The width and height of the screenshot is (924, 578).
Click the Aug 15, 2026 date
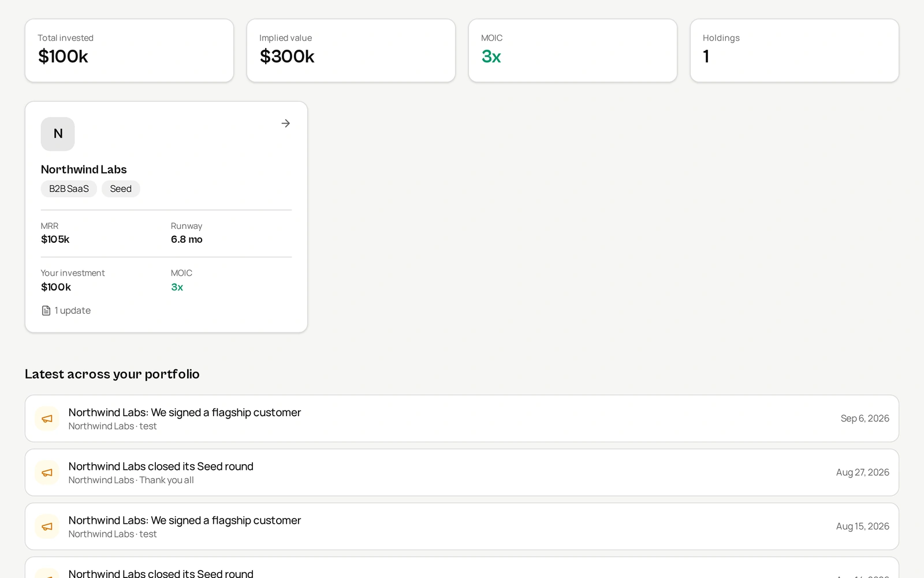(x=863, y=527)
